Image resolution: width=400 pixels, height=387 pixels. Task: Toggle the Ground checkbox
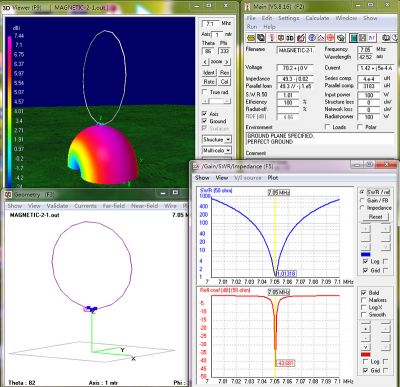pos(204,121)
